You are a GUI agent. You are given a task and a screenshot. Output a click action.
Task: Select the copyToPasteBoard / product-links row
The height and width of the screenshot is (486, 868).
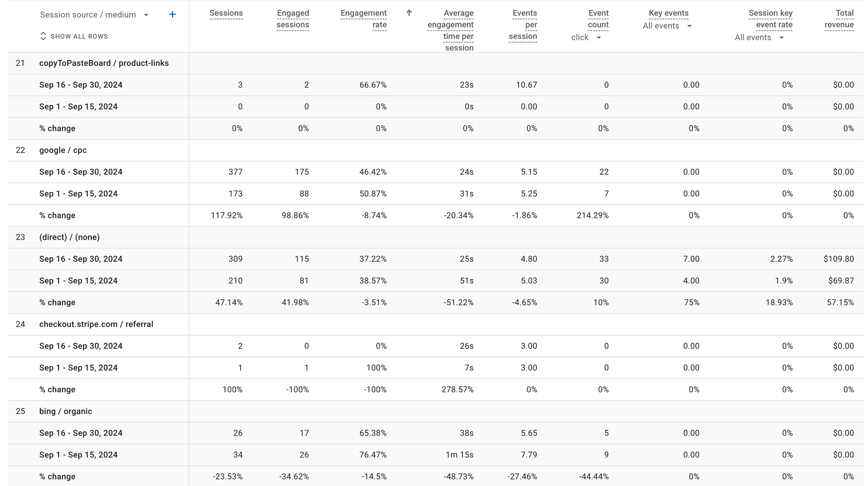[104, 64]
